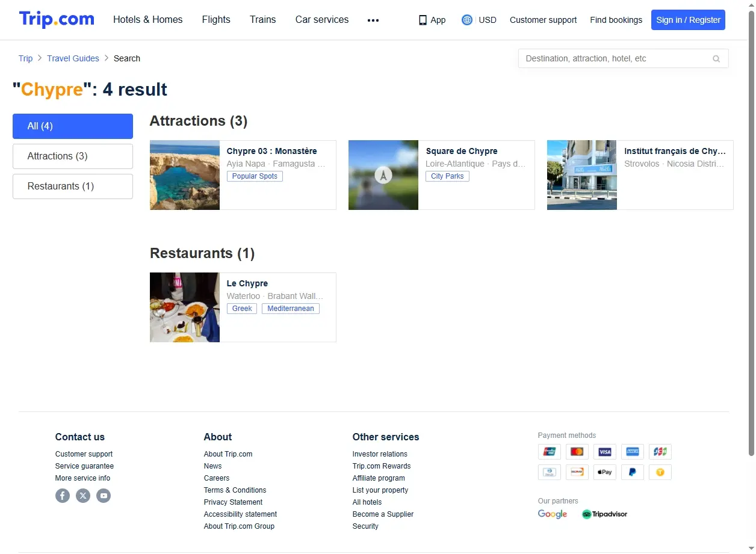756x554 pixels.
Task: Open Chypre 03 : Monastère thumbnail
Action: 185,175
